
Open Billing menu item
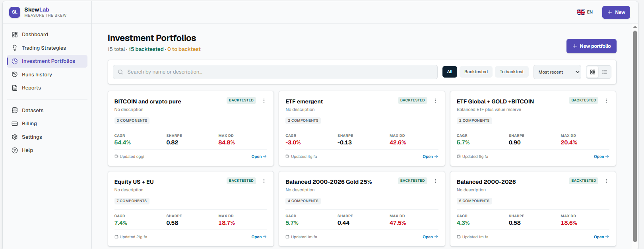pyautogui.click(x=47, y=124)
